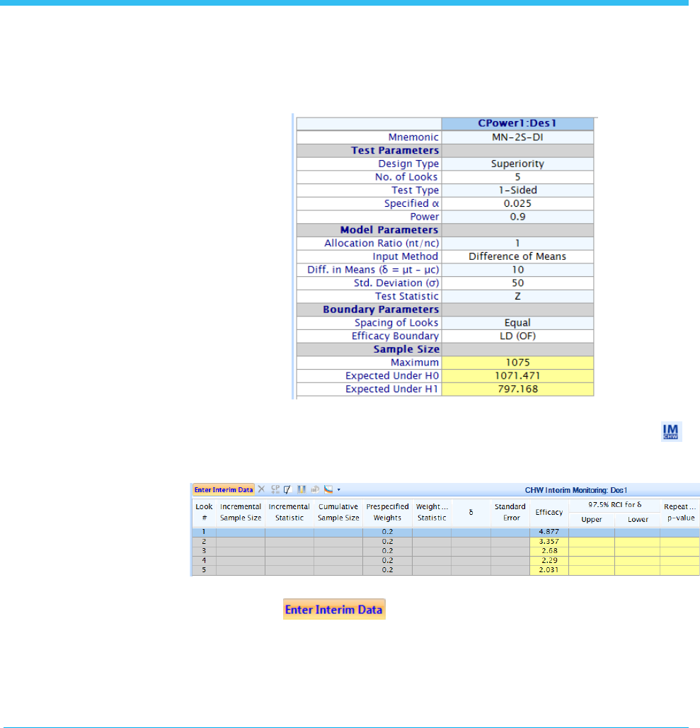700x728 pixels.
Task: Click efficacy boundary value 2.68
Action: (549, 551)
